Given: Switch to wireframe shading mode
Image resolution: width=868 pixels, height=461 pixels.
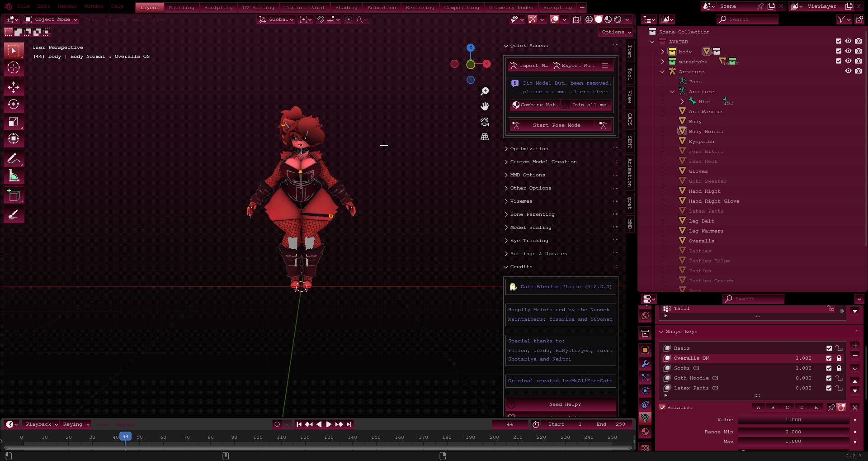Looking at the screenshot, I should click(589, 19).
